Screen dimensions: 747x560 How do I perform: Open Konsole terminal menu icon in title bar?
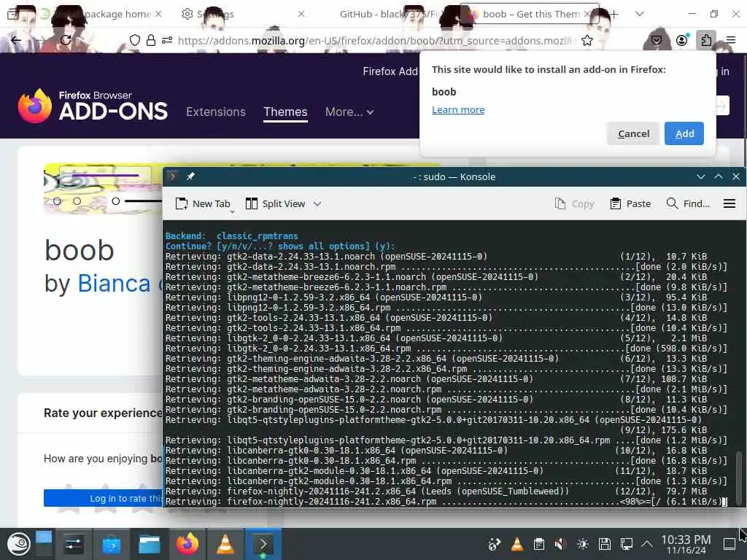[173, 176]
